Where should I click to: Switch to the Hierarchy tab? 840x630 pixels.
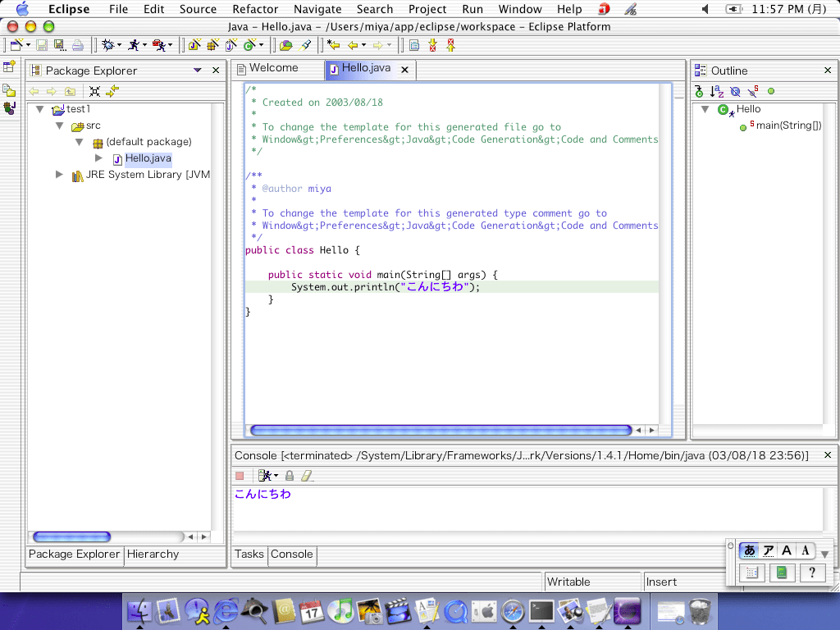[x=153, y=555]
